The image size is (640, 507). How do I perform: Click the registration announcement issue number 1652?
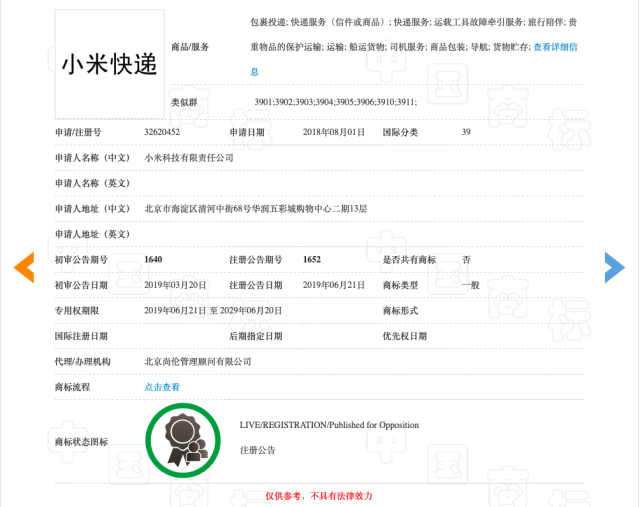pos(312,260)
